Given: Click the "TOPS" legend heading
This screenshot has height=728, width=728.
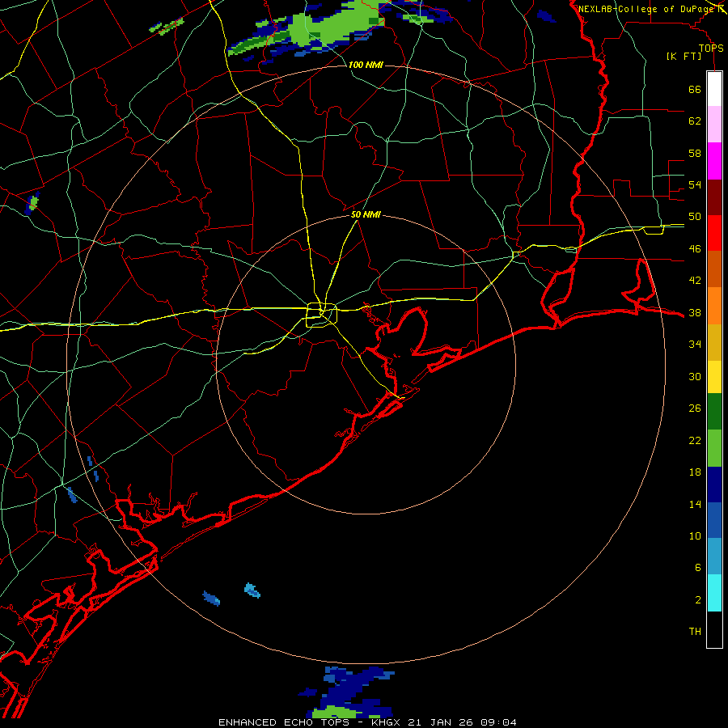Looking at the screenshot, I should coord(711,49).
